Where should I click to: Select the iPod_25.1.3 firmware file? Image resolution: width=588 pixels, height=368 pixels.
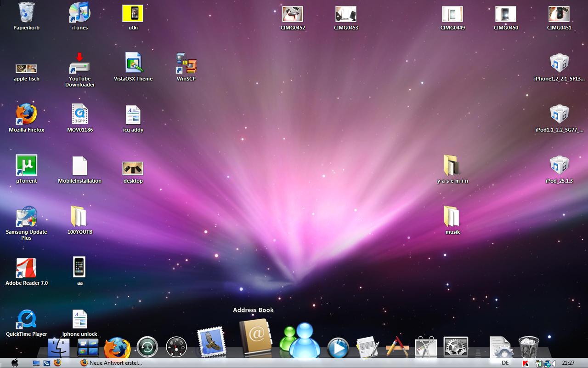click(559, 169)
